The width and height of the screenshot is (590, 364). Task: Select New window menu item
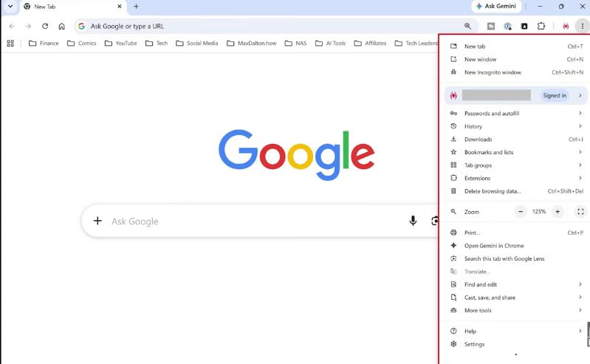pos(516,60)
